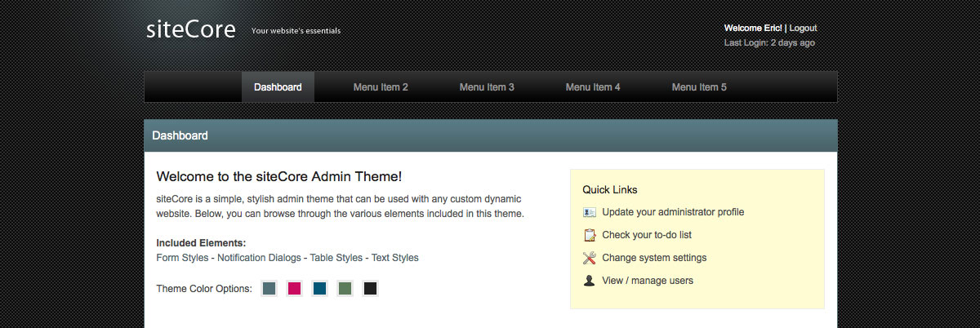Image resolution: width=980 pixels, height=328 pixels.
Task: Click the to-do list clipboard icon
Action: point(590,235)
